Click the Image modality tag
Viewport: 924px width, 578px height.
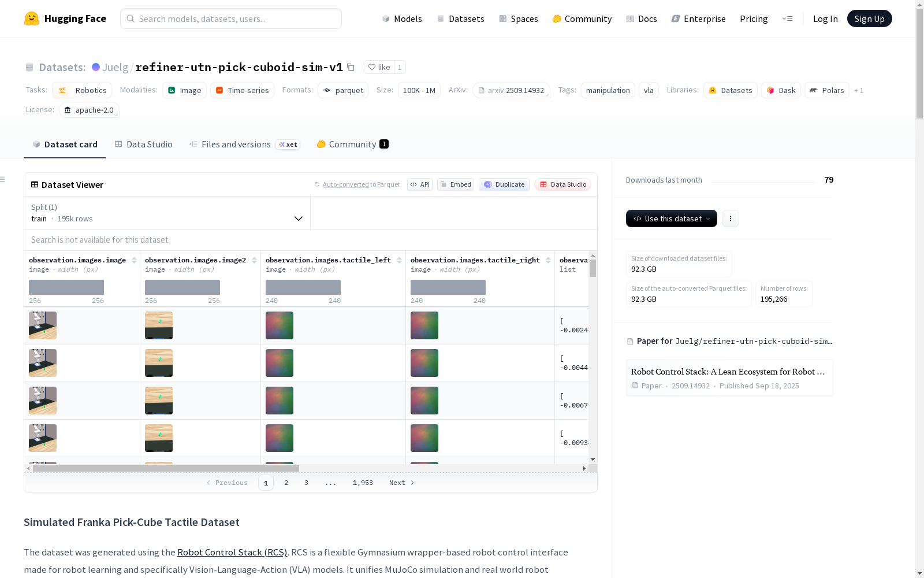(184, 90)
